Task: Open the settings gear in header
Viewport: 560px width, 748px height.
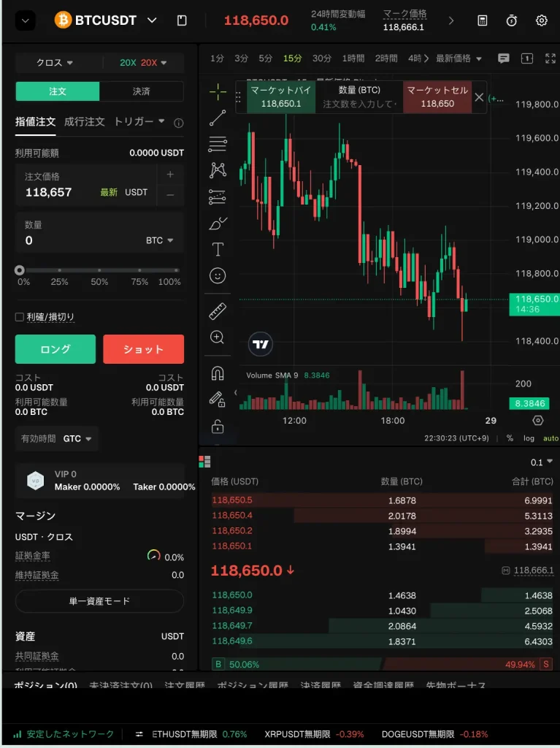Action: pyautogui.click(x=542, y=20)
